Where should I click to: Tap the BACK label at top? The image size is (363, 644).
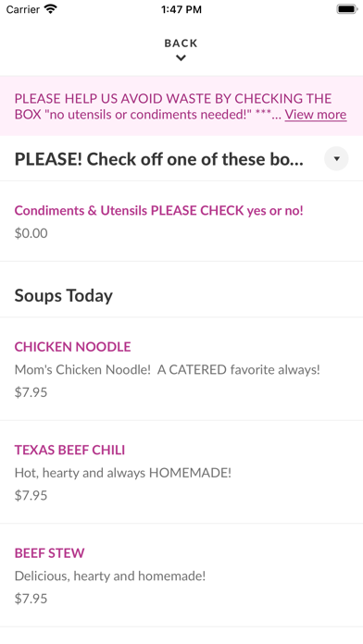(x=181, y=43)
